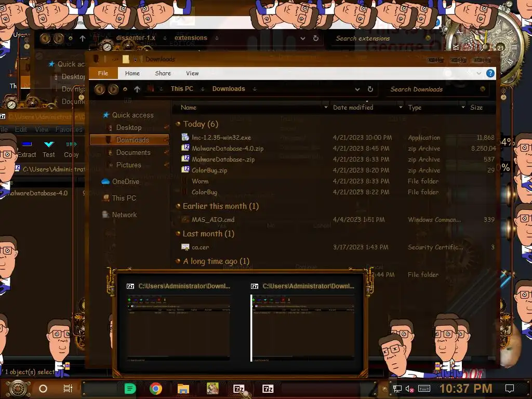Open the Name column filter dropdown
Screen dimensions: 532x399
326,107
